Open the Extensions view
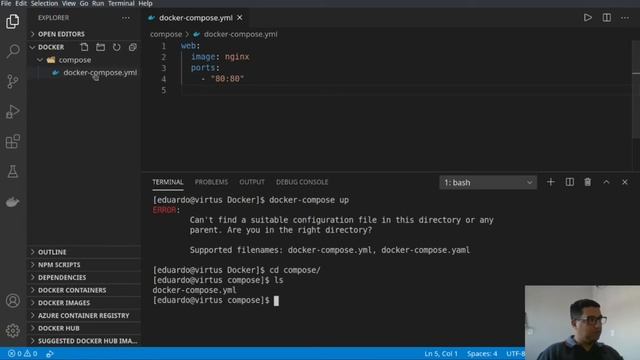The image size is (640, 360). click(13, 142)
